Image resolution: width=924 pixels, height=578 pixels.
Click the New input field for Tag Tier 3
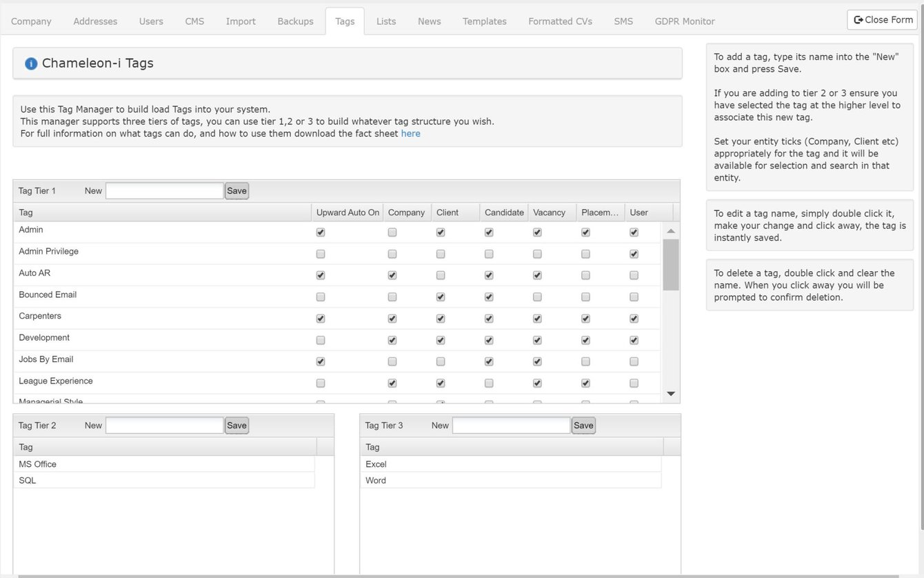click(511, 425)
